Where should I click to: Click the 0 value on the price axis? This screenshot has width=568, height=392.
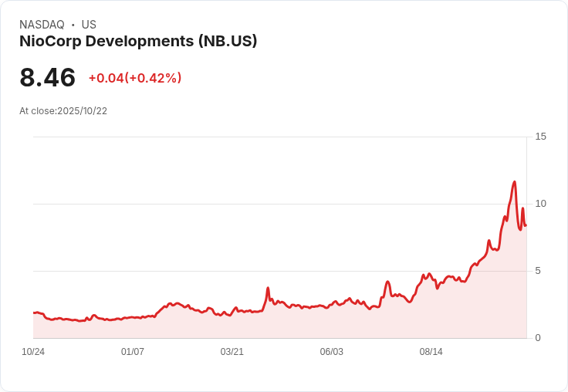coord(538,338)
